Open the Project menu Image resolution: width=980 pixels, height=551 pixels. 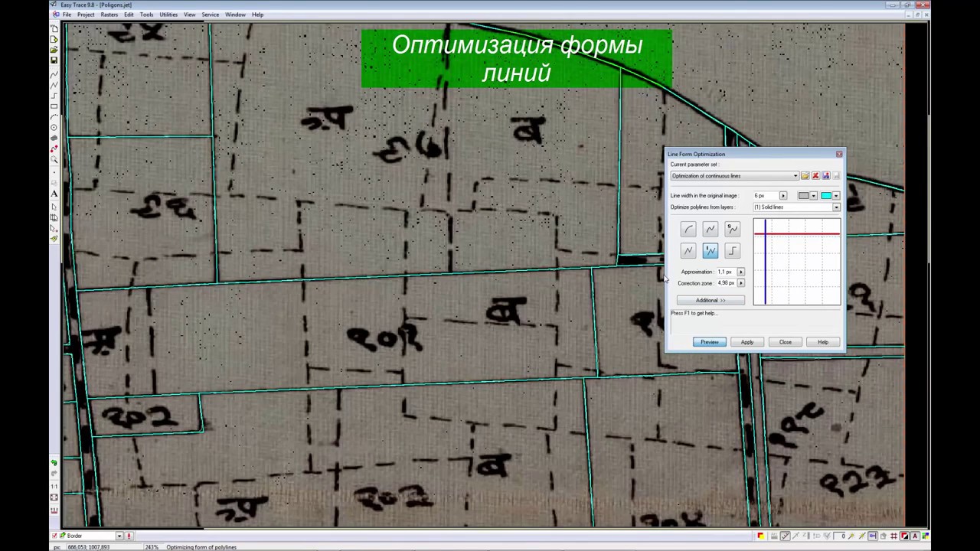(86, 15)
